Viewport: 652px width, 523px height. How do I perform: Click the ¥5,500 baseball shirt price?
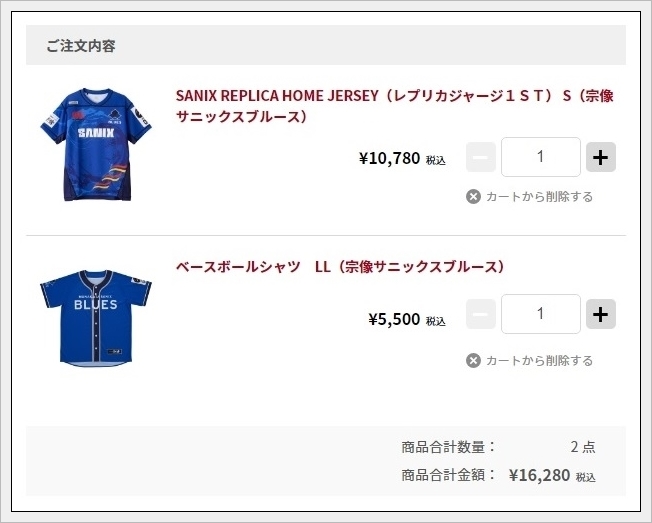[395, 320]
